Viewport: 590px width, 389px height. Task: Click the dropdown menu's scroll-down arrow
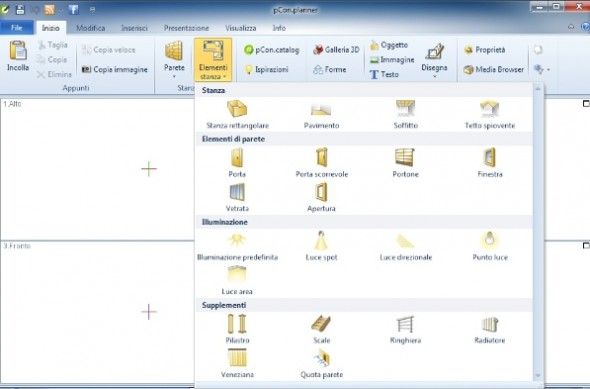[x=538, y=376]
